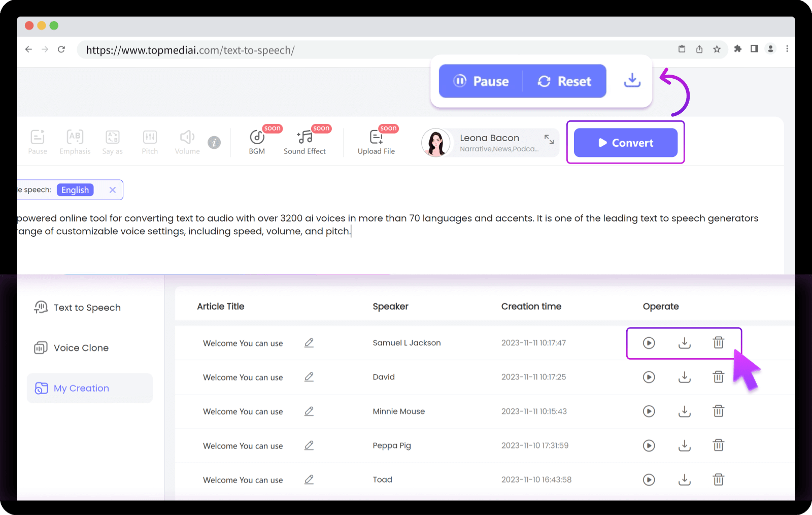Viewport: 812px width, 515px height.
Task: Expand the Leona Bacon voice selector
Action: [549, 139]
